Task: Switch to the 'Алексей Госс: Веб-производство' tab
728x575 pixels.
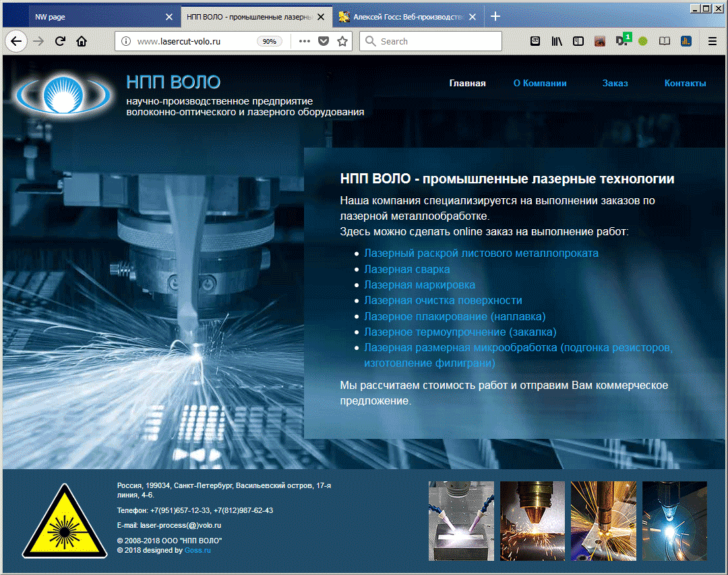Action: 402,17
